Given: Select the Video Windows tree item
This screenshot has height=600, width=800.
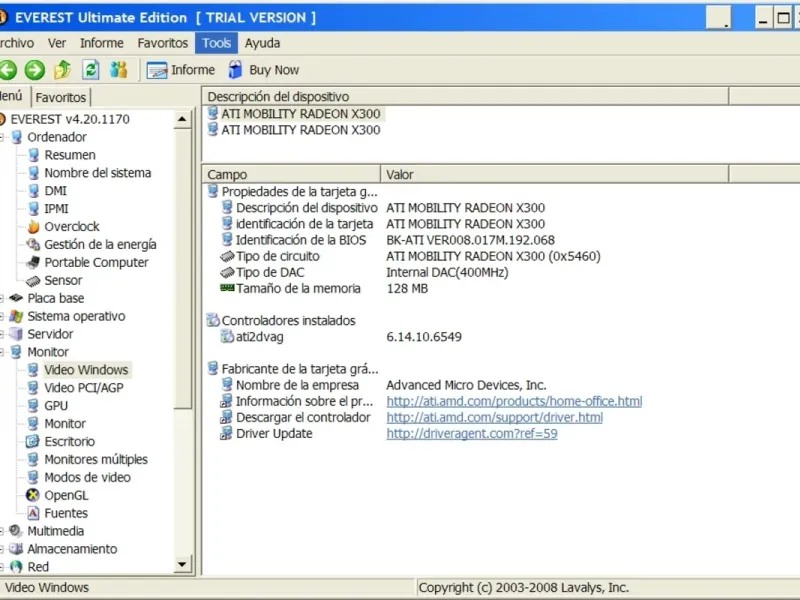Looking at the screenshot, I should tap(78, 369).
